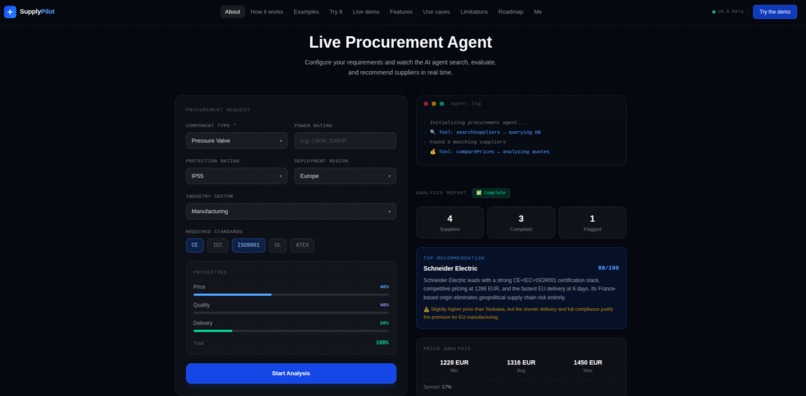Click the "Initializing procurement agent" log line
This screenshot has height=396, width=806.
pyautogui.click(x=478, y=122)
